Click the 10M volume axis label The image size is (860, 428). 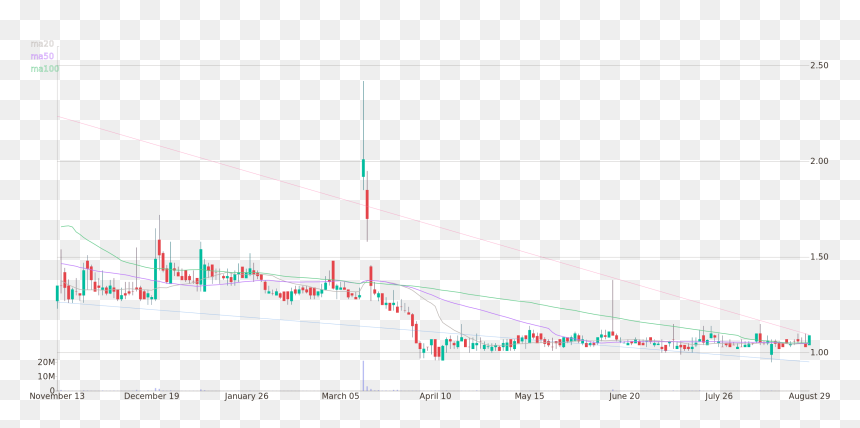point(46,376)
